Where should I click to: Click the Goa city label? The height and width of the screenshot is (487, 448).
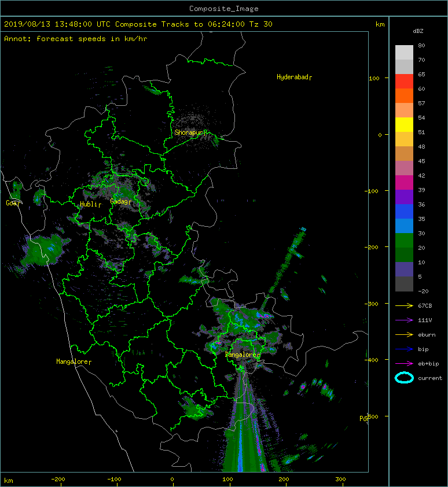(x=13, y=203)
